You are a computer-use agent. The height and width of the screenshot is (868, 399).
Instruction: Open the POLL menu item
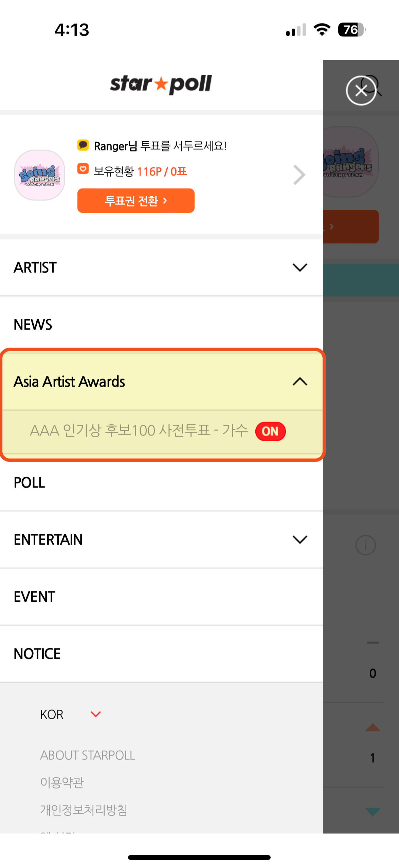(30, 482)
